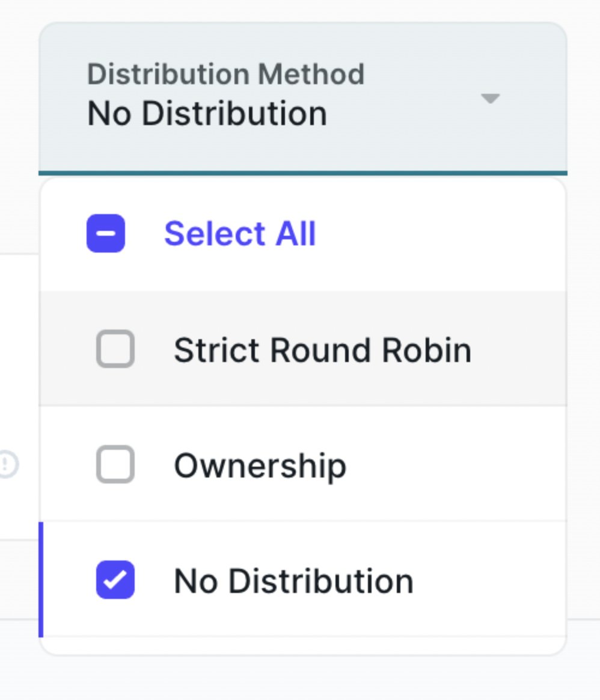Viewport: 600px width, 700px height.
Task: Select the Strict Round Robin option
Action: pyautogui.click(x=322, y=350)
